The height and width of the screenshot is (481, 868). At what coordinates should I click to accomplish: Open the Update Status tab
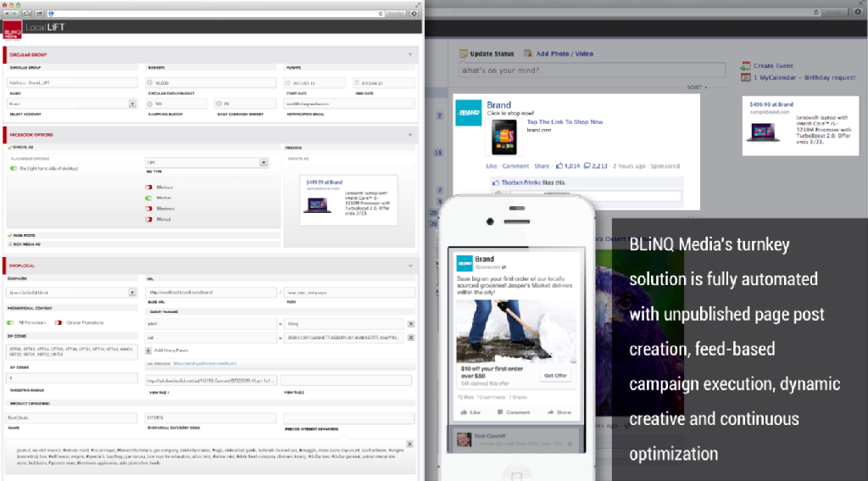coord(487,53)
